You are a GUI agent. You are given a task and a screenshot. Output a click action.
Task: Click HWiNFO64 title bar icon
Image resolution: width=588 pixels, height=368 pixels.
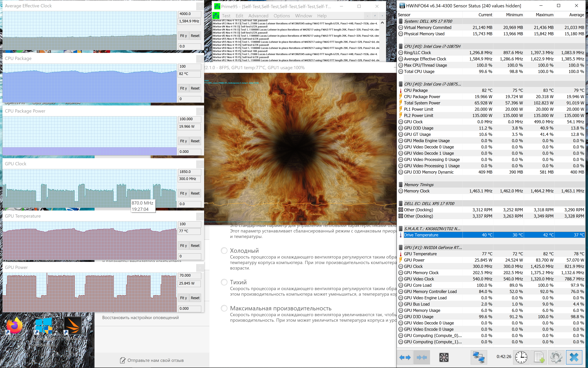402,6
